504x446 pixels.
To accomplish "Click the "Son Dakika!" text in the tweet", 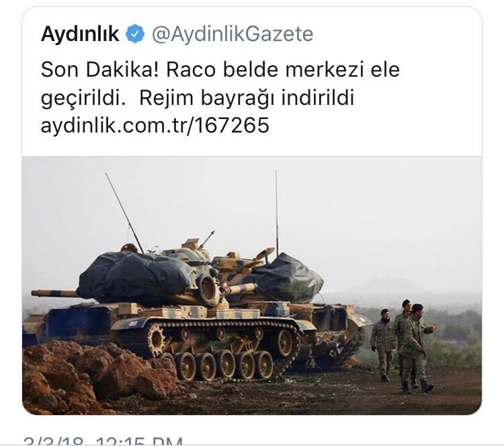I will coord(99,69).
